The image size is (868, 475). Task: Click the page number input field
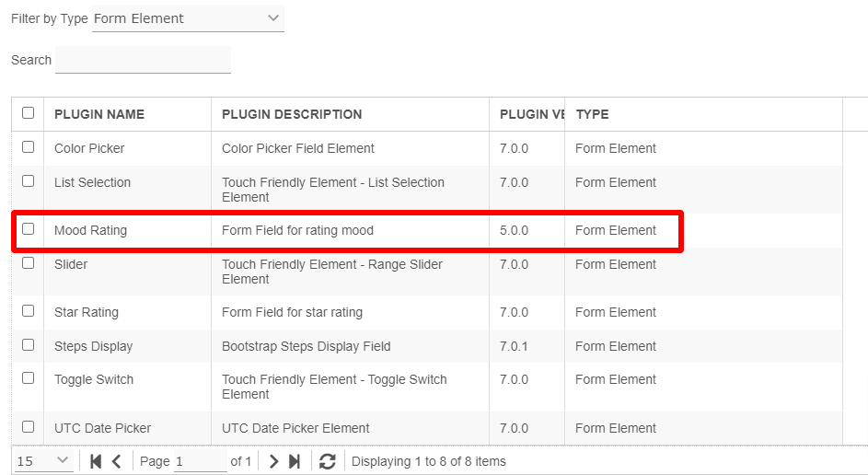coord(200,461)
